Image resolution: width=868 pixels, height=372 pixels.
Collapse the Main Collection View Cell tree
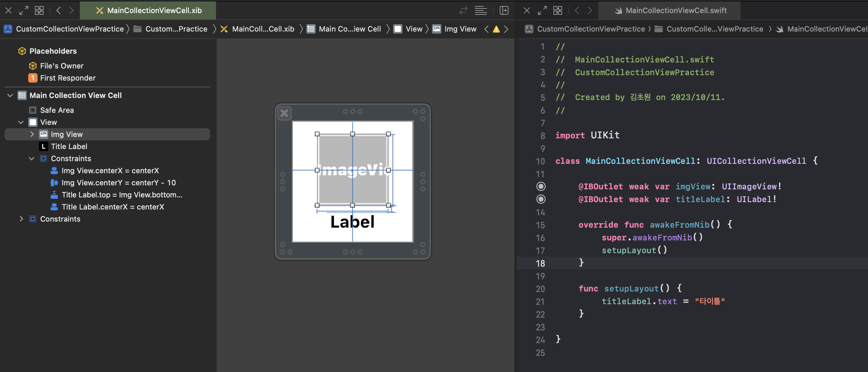[10, 95]
